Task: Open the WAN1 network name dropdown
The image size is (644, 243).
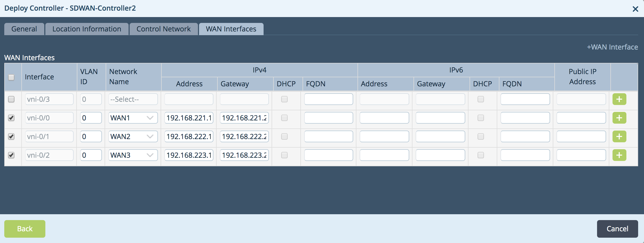Action: pyautogui.click(x=133, y=118)
